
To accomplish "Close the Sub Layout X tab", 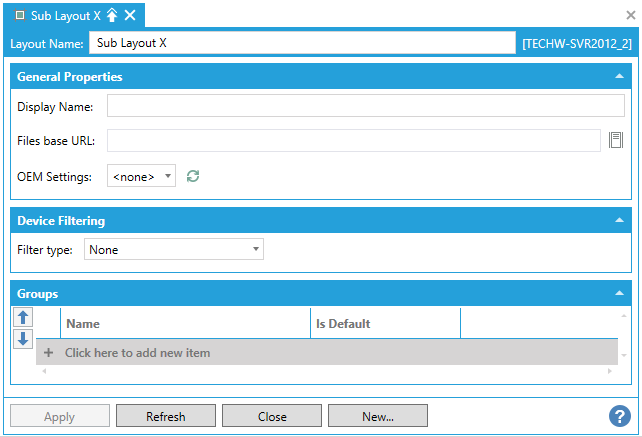I will coord(131,15).
